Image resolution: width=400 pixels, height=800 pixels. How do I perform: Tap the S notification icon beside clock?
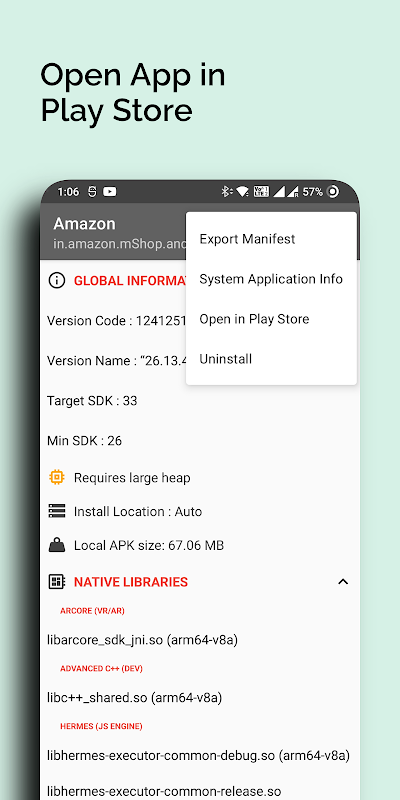(x=92, y=192)
